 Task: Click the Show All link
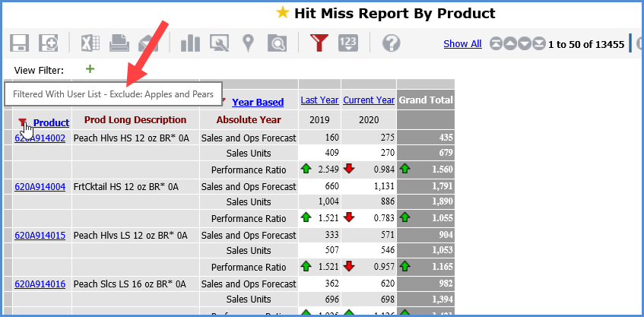pyautogui.click(x=462, y=44)
